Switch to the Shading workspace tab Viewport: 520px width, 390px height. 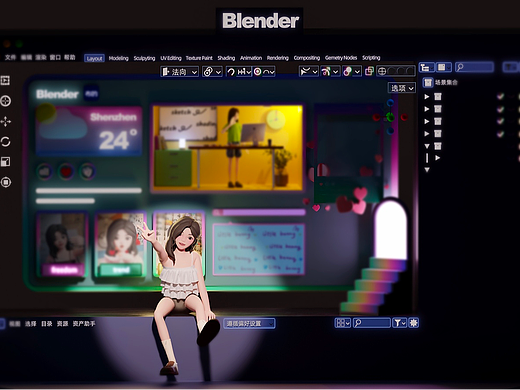(x=226, y=58)
